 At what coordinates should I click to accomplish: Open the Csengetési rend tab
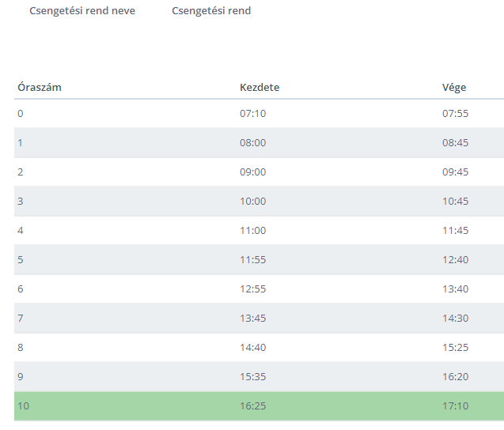click(211, 10)
